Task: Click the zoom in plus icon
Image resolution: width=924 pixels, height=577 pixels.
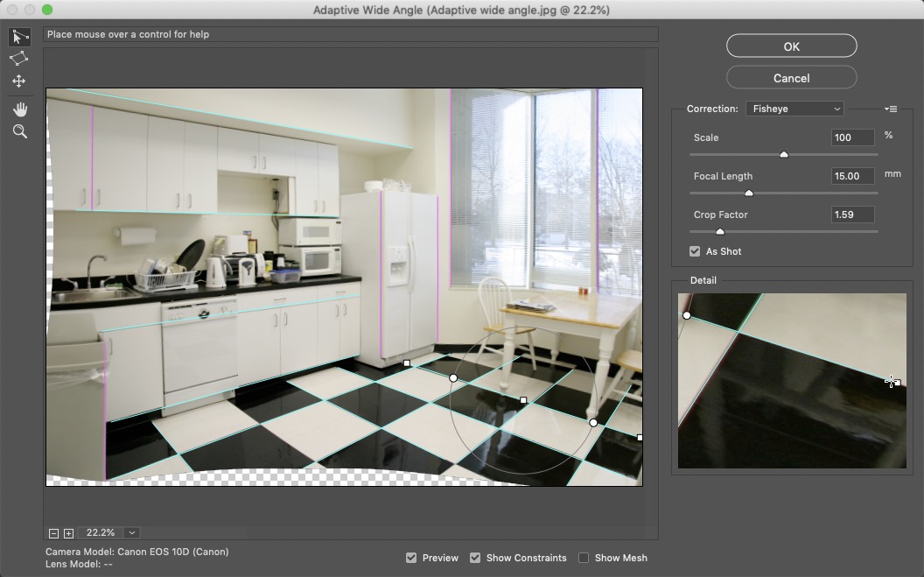Action: 69,533
